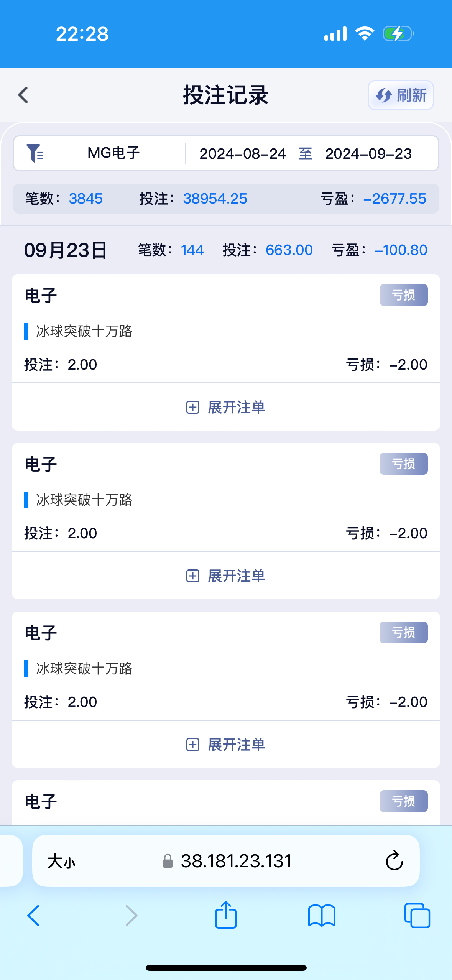Open the MG电子 game type selector
452x980 pixels.
[113, 153]
